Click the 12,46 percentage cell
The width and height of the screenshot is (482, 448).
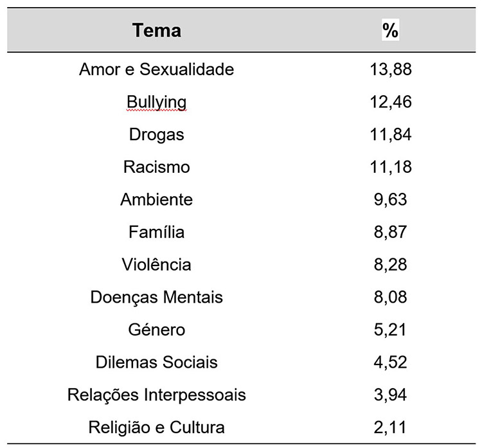pos(390,102)
